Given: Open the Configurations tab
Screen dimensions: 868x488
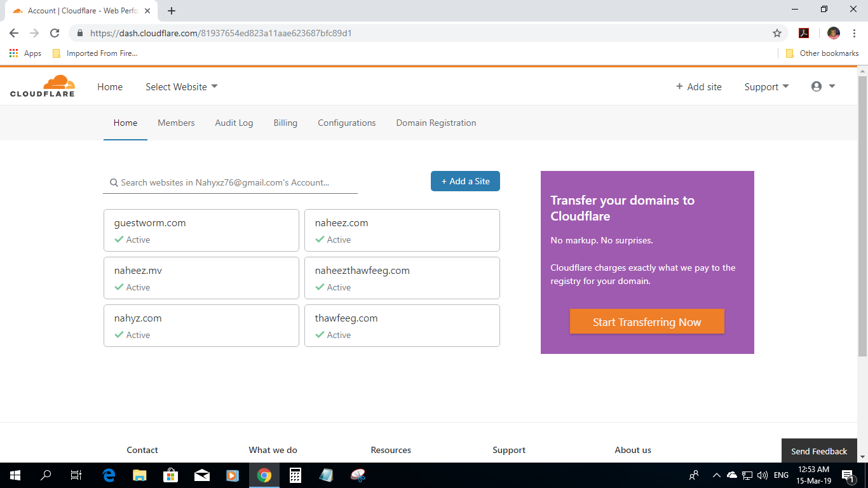Looking at the screenshot, I should pos(347,123).
